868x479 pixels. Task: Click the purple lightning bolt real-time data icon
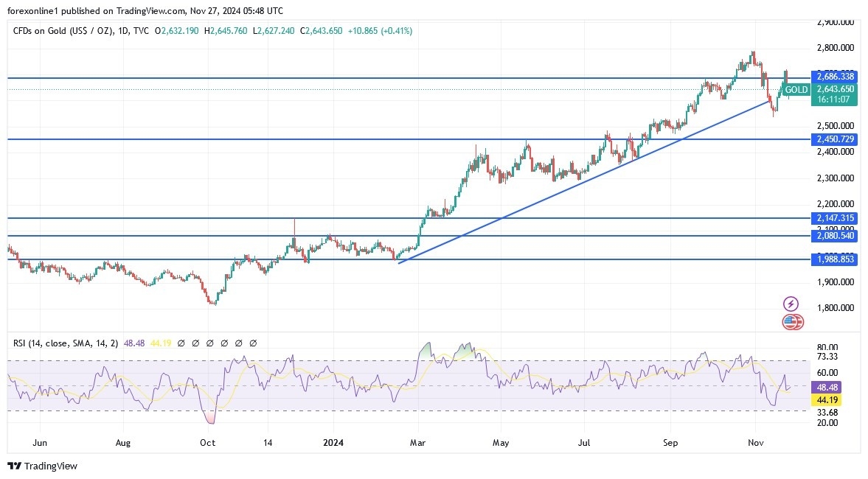pos(789,303)
